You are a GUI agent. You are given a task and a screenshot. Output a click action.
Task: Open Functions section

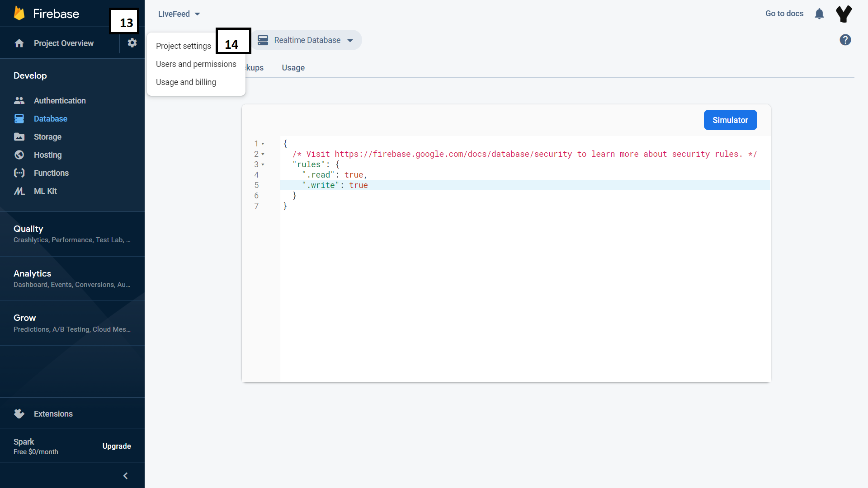(x=51, y=173)
